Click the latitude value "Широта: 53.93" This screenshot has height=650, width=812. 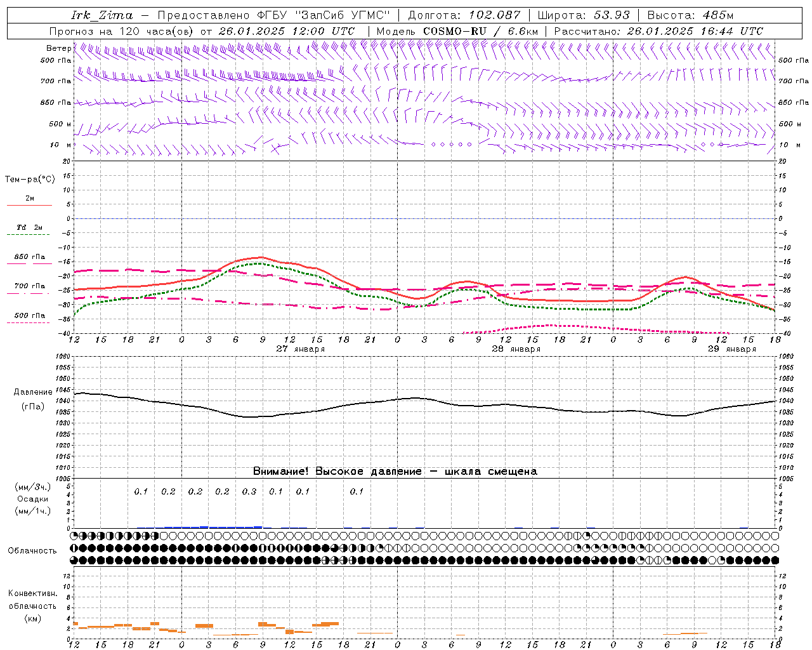[584, 15]
